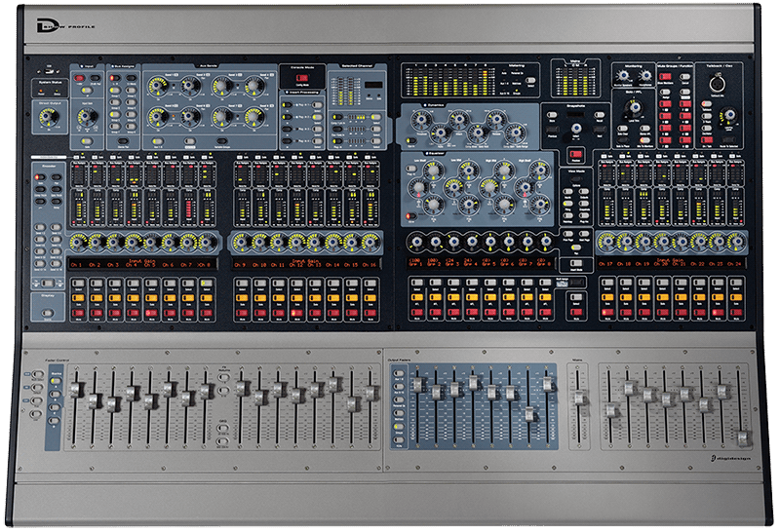Hit the red Config Mode button under Console Mode
Screen dimensions: 780x532
point(302,78)
